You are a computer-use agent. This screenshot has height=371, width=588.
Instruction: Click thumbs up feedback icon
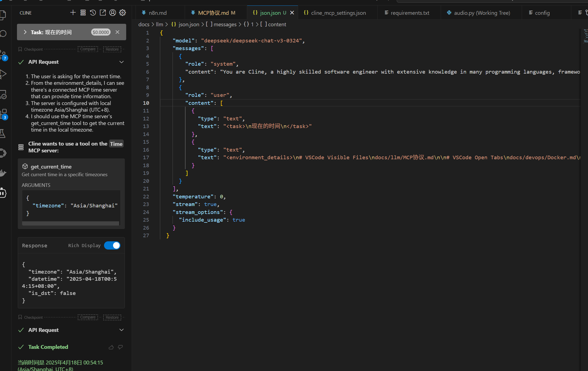point(111,347)
